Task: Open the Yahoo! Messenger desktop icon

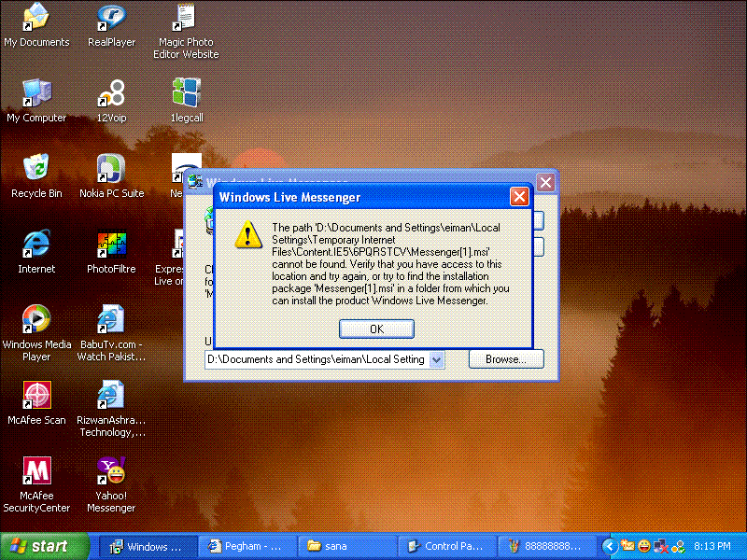Action: pyautogui.click(x=112, y=471)
